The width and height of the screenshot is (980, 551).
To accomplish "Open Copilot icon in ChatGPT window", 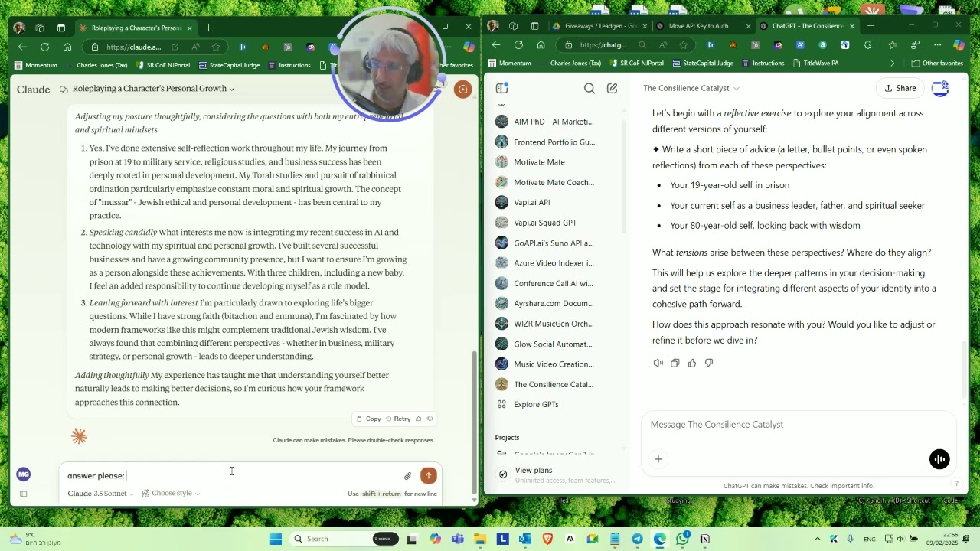I will pyautogui.click(x=959, y=45).
